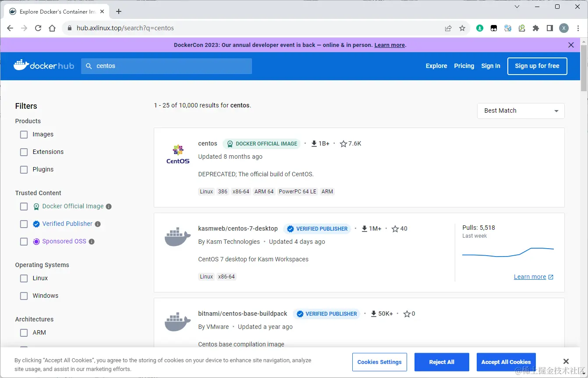588x378 pixels.
Task: Open Chrome's three-dot menu
Action: [x=577, y=28]
